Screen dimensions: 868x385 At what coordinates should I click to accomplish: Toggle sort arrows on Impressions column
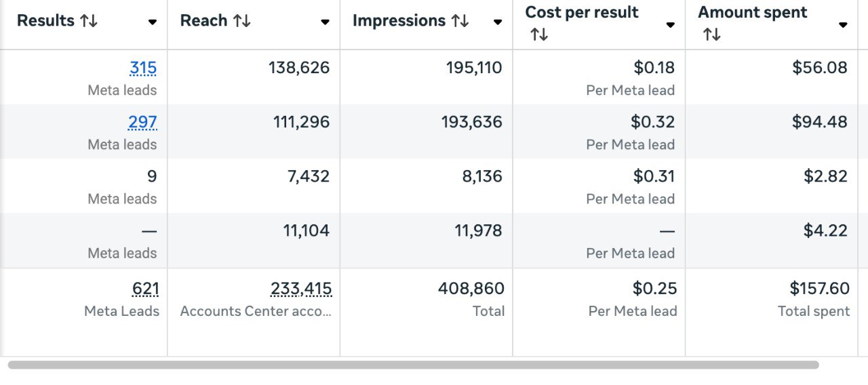tap(460, 21)
